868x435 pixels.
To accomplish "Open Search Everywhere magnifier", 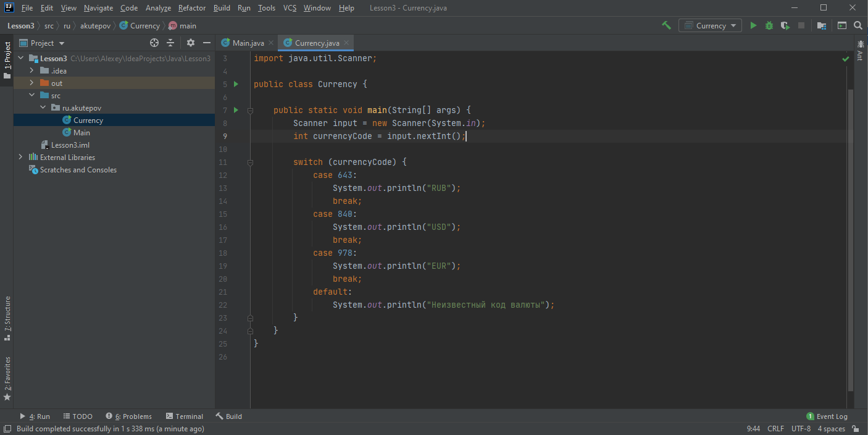I will pos(858,25).
